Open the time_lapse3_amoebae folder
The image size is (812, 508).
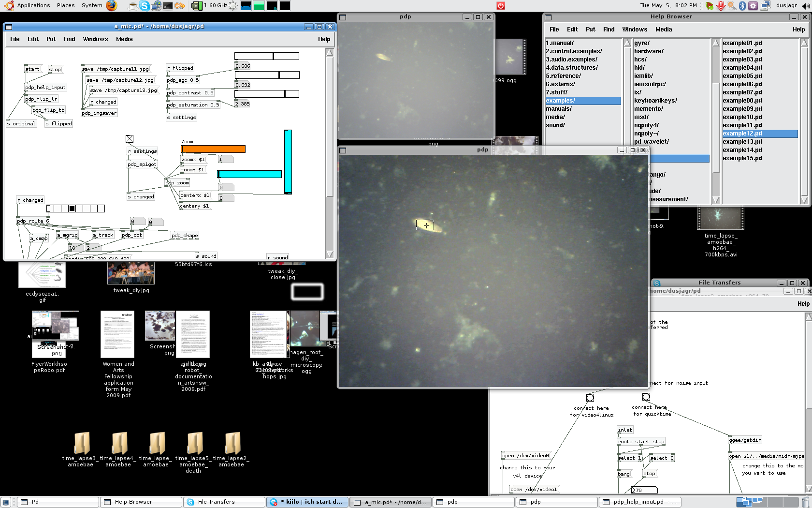pos(81,443)
